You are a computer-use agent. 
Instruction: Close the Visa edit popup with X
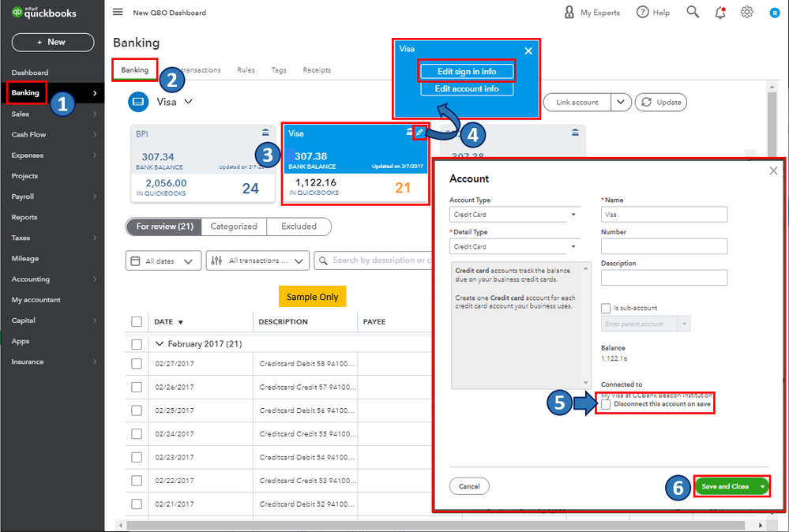click(x=528, y=51)
